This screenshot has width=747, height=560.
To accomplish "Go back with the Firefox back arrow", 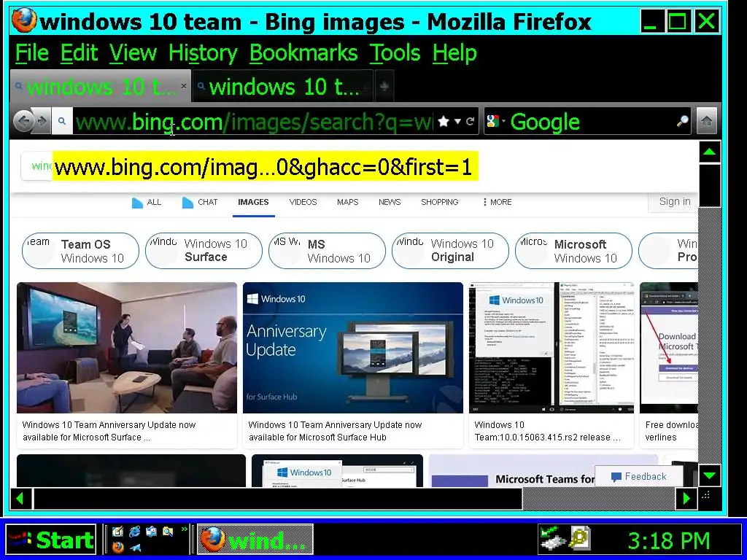I will coord(23,122).
